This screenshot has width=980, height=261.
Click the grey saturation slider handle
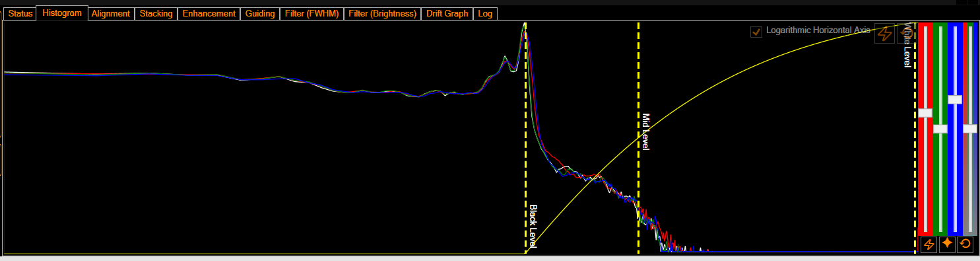pyautogui.click(x=969, y=129)
